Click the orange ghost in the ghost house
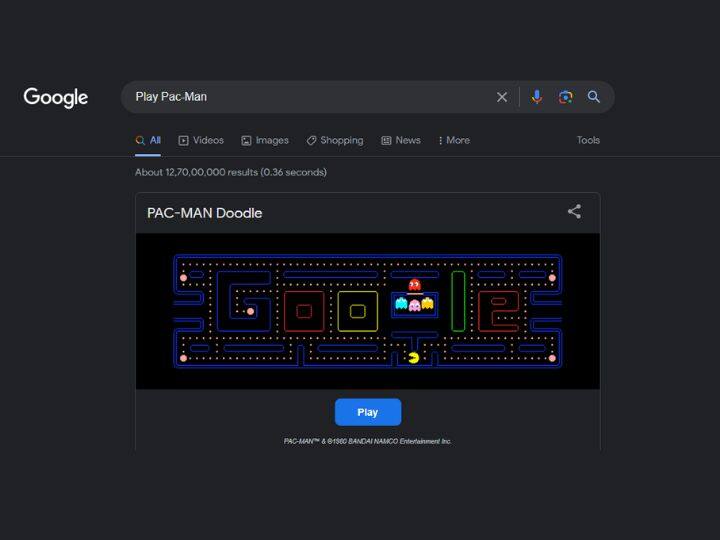Viewport: 720px width, 540px height. pos(428,303)
